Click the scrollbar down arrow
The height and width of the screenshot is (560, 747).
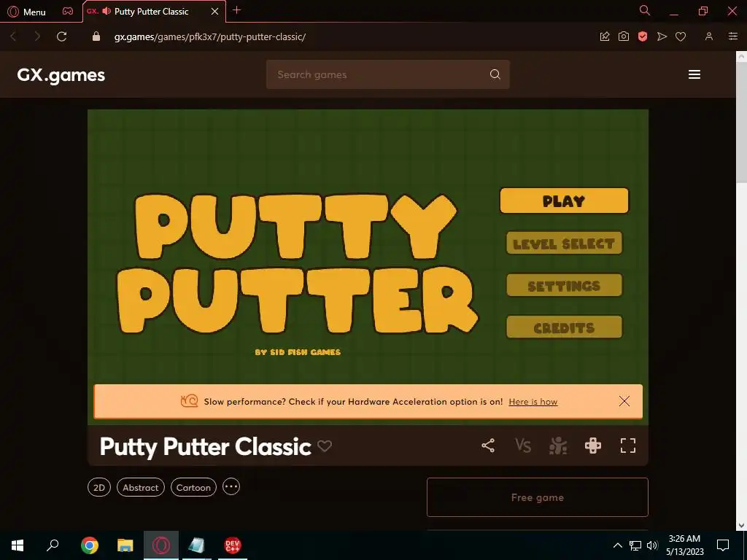click(741, 525)
